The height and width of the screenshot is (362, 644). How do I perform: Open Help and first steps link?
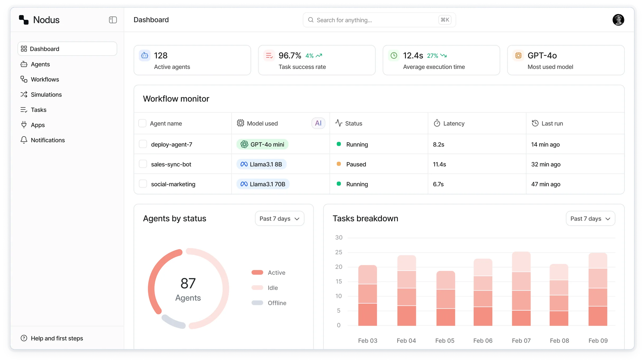(x=52, y=338)
